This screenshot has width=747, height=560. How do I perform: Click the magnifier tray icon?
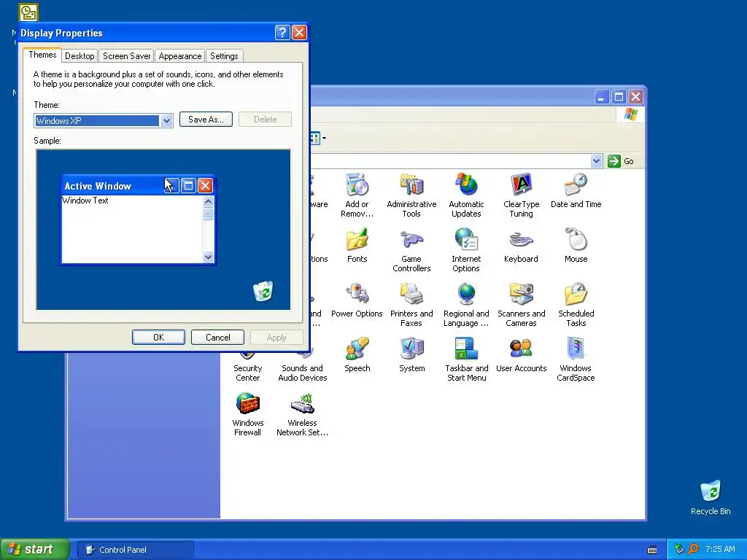tap(693, 550)
